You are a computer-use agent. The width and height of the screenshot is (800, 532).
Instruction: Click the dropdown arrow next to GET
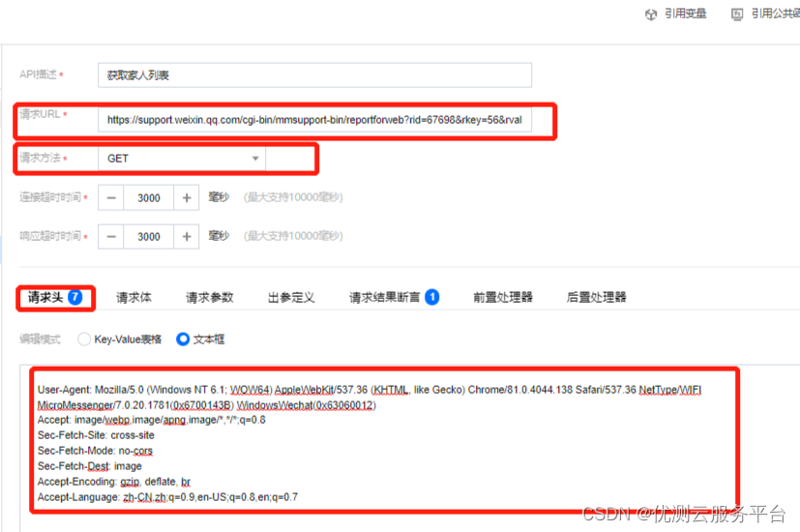[x=255, y=159]
